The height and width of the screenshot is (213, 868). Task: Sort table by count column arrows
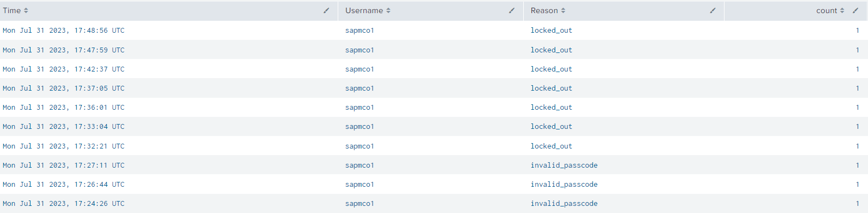tap(842, 10)
